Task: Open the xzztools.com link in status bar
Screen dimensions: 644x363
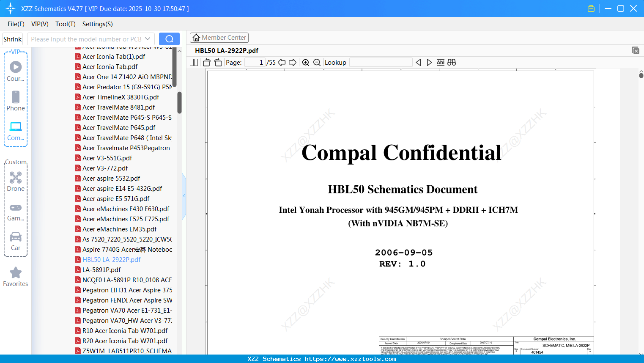Action: click(x=351, y=359)
